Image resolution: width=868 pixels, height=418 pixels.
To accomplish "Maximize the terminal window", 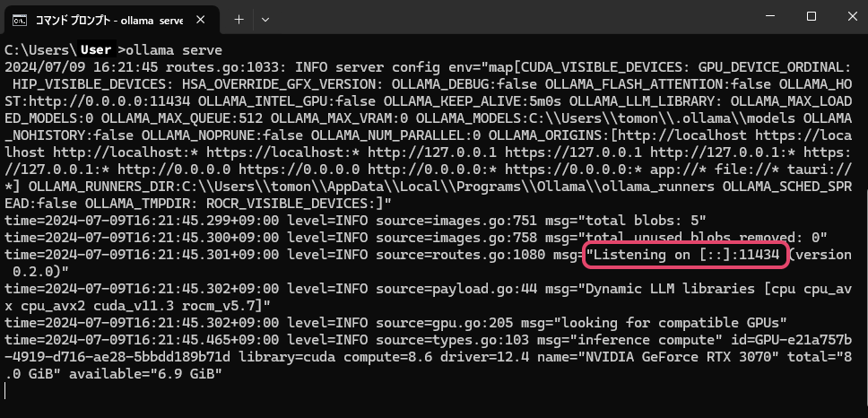I will coord(811,16).
